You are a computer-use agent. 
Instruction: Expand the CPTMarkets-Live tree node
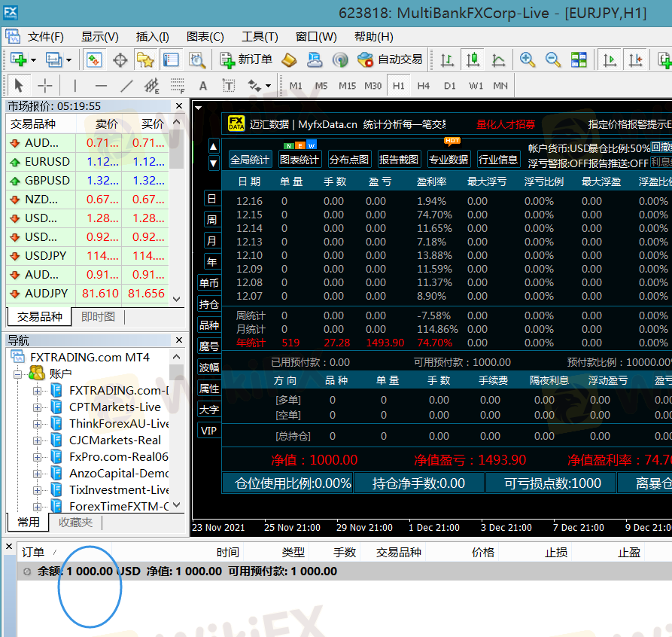pos(37,407)
